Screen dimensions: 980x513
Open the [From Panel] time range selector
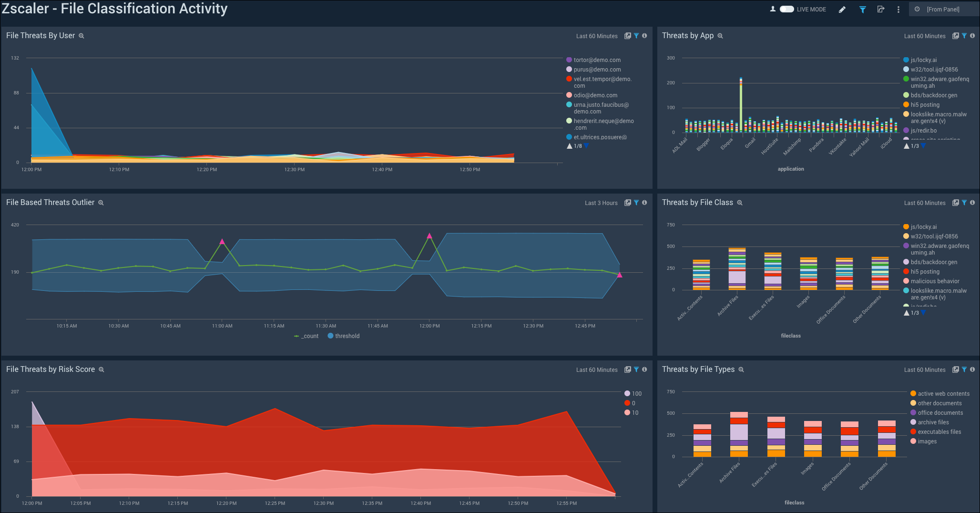tap(944, 9)
